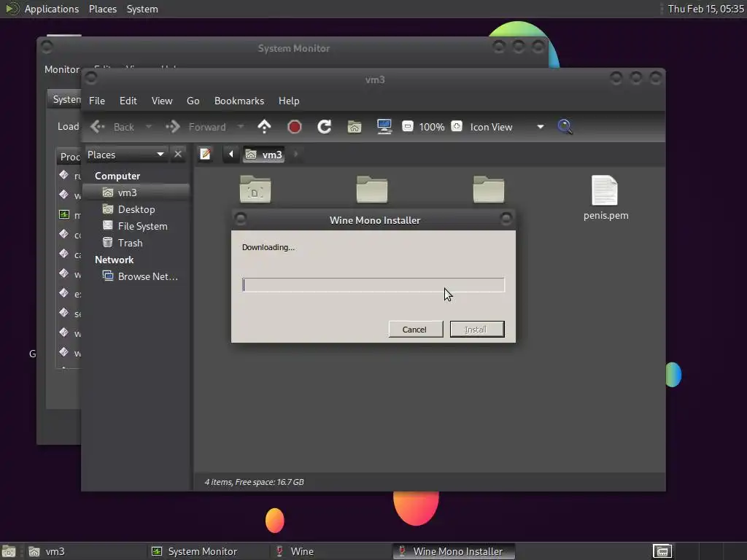The image size is (747, 560).
Task: Open the Places panel menu
Action: [103, 9]
